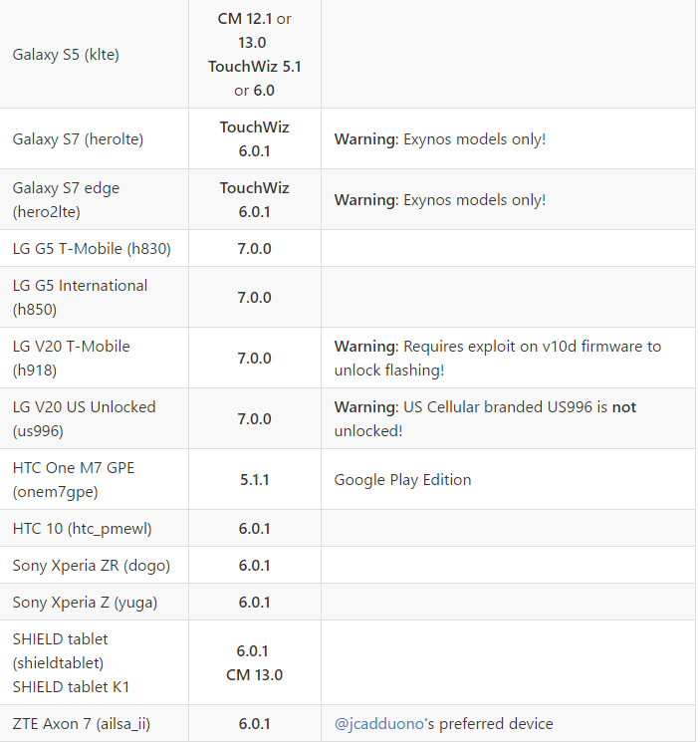Image resolution: width=700 pixels, height=742 pixels.
Task: Click the 5.1.1 version cell
Action: 254,480
